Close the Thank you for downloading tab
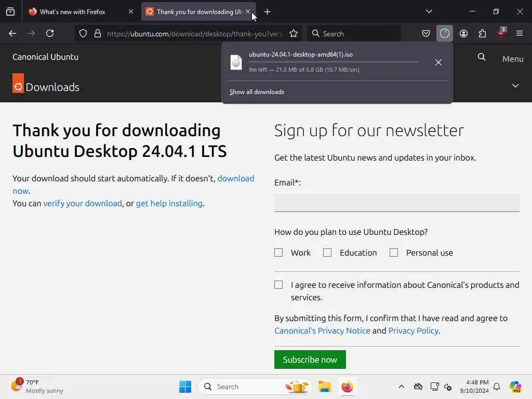The image size is (532, 399). (x=248, y=11)
